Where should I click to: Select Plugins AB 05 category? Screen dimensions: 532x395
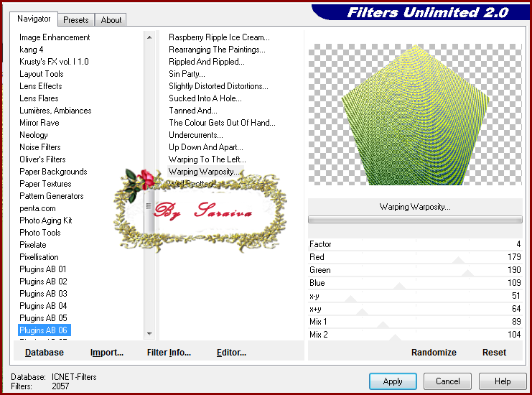tap(43, 318)
